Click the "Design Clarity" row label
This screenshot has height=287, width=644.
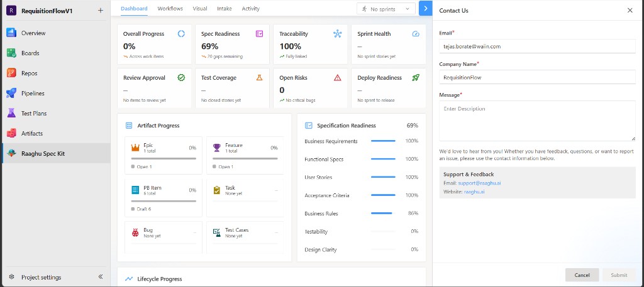pos(320,250)
